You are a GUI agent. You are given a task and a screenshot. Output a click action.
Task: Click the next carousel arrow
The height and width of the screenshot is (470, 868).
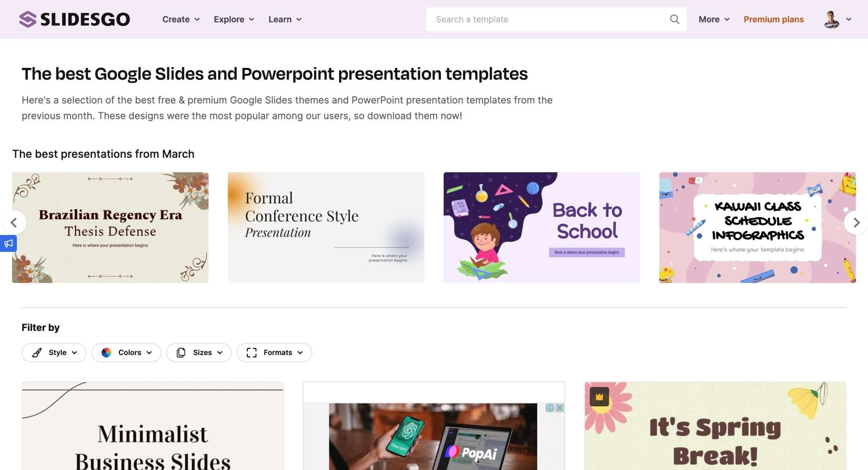pyautogui.click(x=856, y=223)
